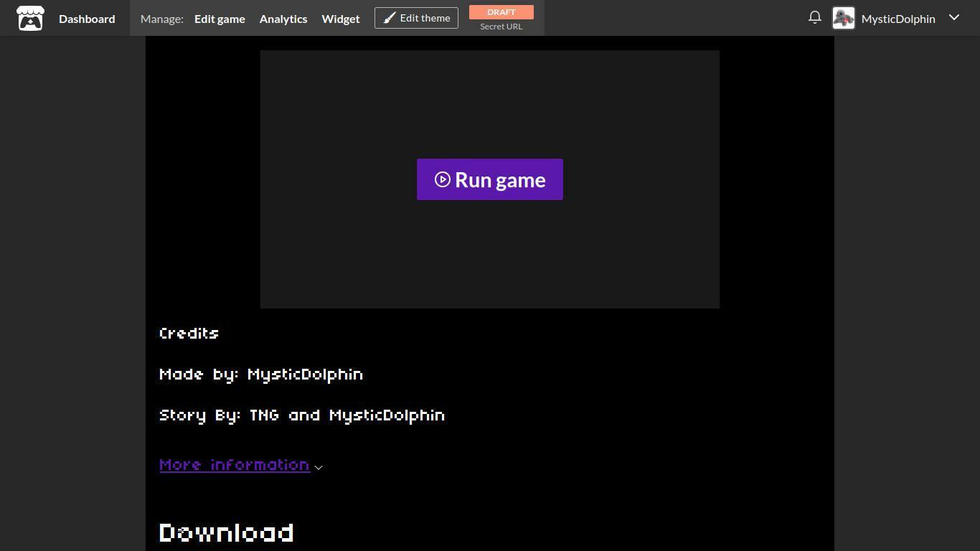Open Edit game page
This screenshot has width=980, height=551.
(220, 19)
